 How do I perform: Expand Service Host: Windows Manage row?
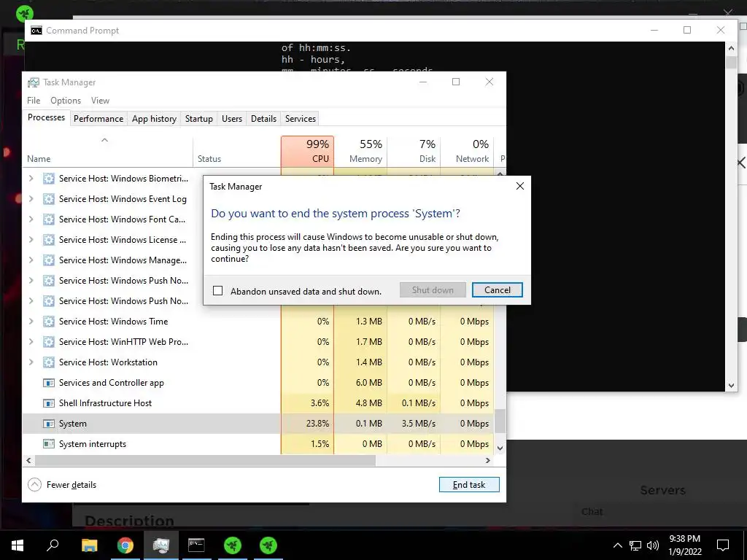(31, 260)
